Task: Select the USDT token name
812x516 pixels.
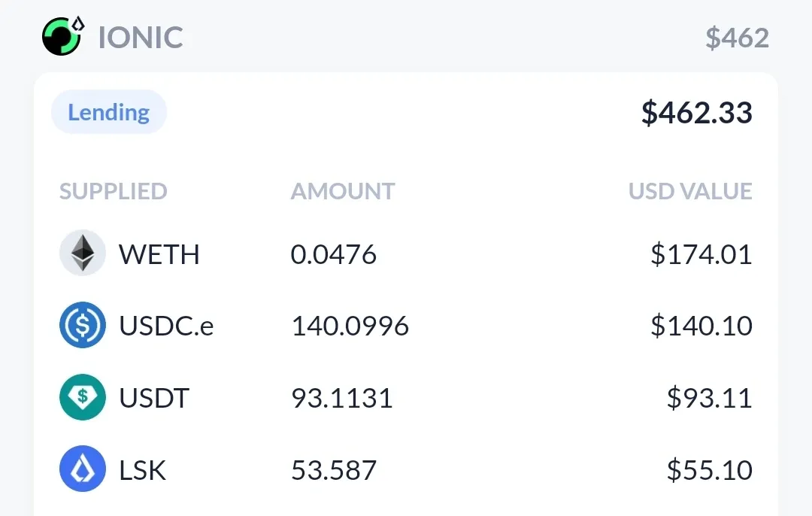Action: 154,398
